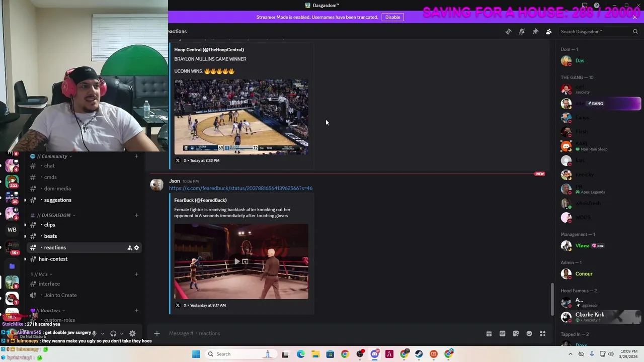Create channel in DASGASDOM category

click(x=136, y=215)
